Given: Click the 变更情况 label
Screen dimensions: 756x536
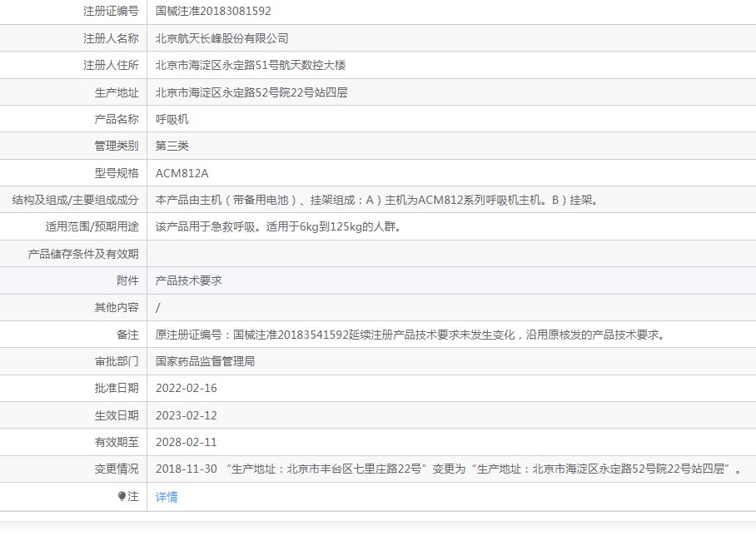Looking at the screenshot, I should click(117, 469).
